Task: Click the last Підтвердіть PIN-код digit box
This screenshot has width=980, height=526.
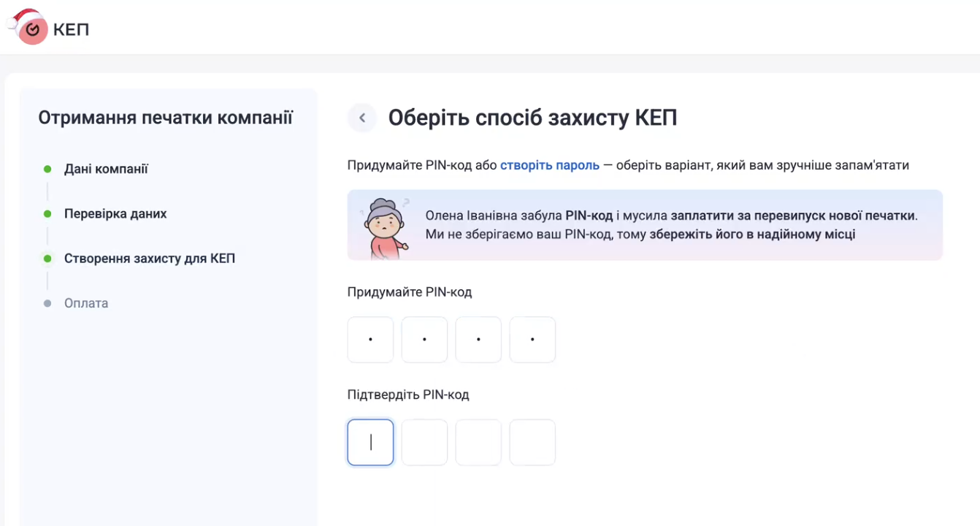Action: click(x=532, y=443)
